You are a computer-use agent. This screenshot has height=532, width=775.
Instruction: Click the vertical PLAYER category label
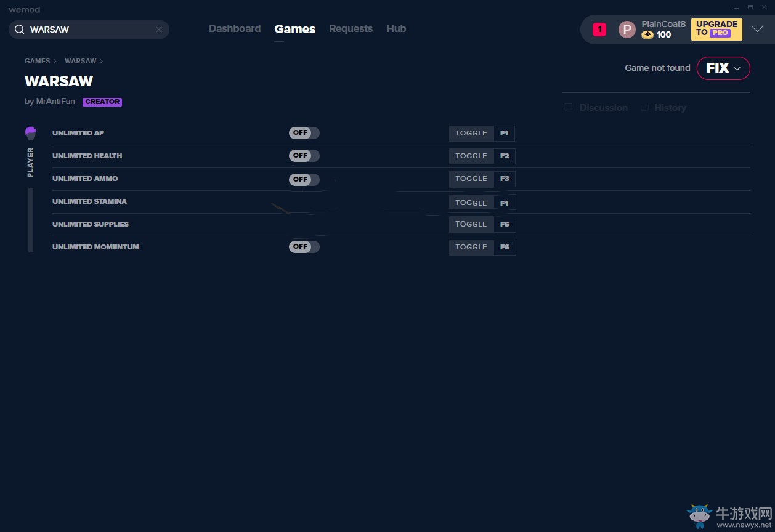pyautogui.click(x=31, y=163)
